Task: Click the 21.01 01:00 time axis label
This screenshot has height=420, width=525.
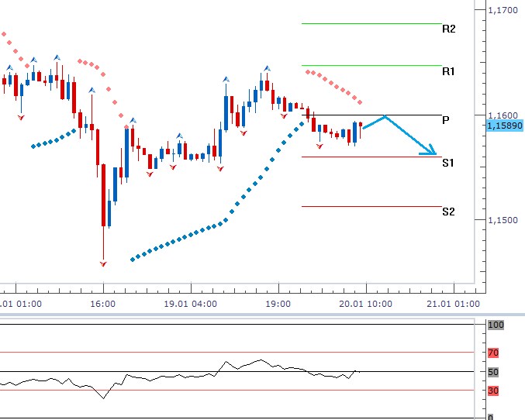Action: 454,304
